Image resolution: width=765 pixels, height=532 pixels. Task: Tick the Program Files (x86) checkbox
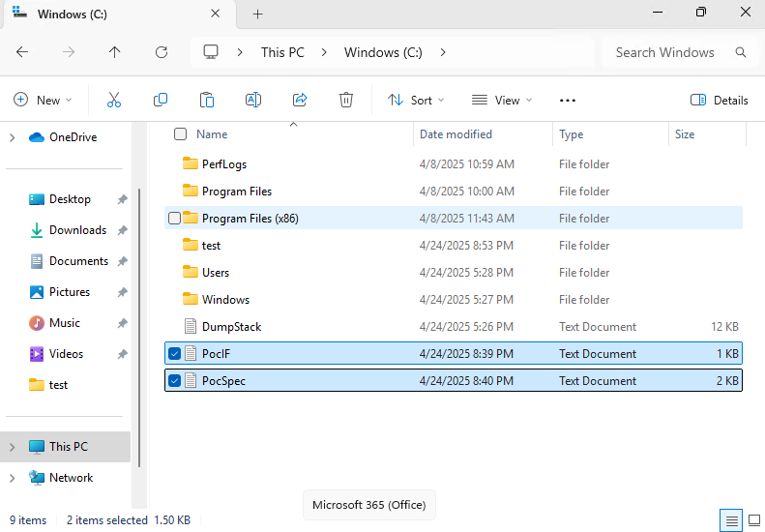tap(174, 219)
